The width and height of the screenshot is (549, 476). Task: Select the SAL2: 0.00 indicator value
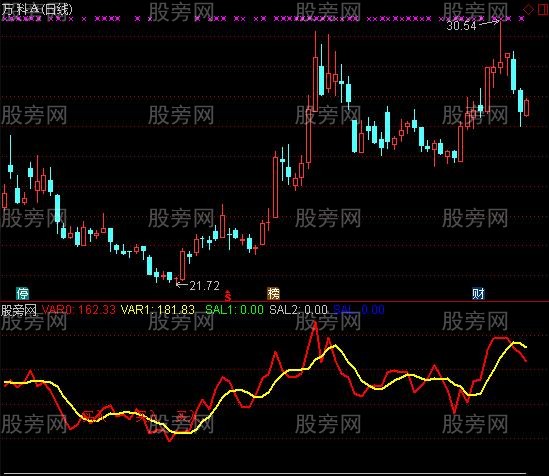[x=299, y=310]
